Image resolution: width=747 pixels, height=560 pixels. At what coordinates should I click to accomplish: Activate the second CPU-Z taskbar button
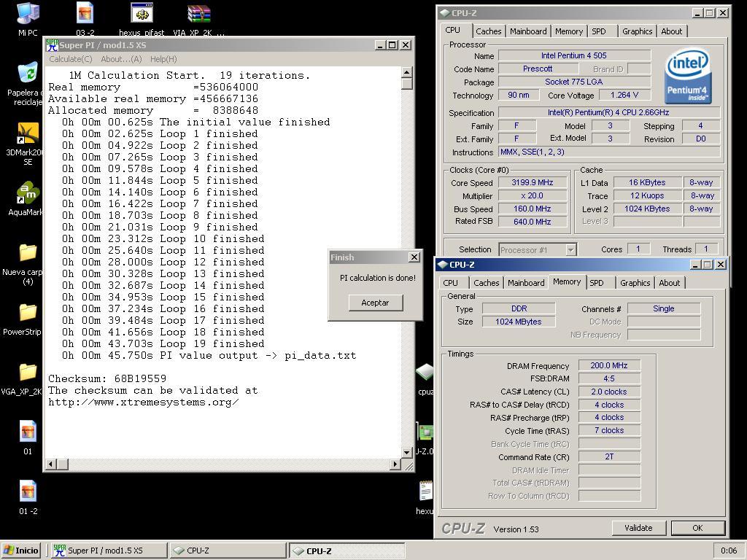[x=347, y=551]
